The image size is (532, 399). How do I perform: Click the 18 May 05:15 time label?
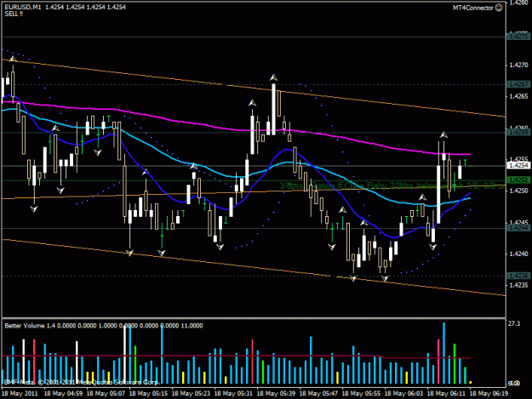coord(149,394)
